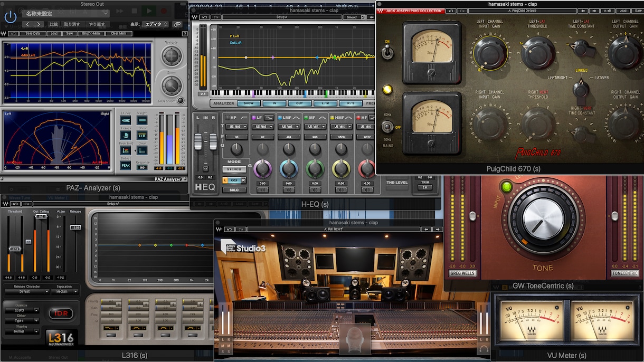Flip the PuigChild 670 Mains 60Hz/50Hz switch
Screen dimensions: 644x362
click(x=388, y=127)
